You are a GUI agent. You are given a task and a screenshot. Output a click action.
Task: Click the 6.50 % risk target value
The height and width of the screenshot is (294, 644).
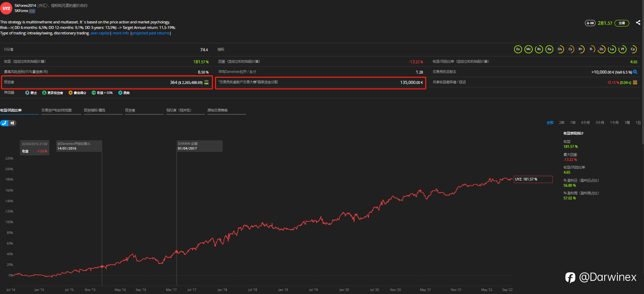pyautogui.click(x=203, y=72)
